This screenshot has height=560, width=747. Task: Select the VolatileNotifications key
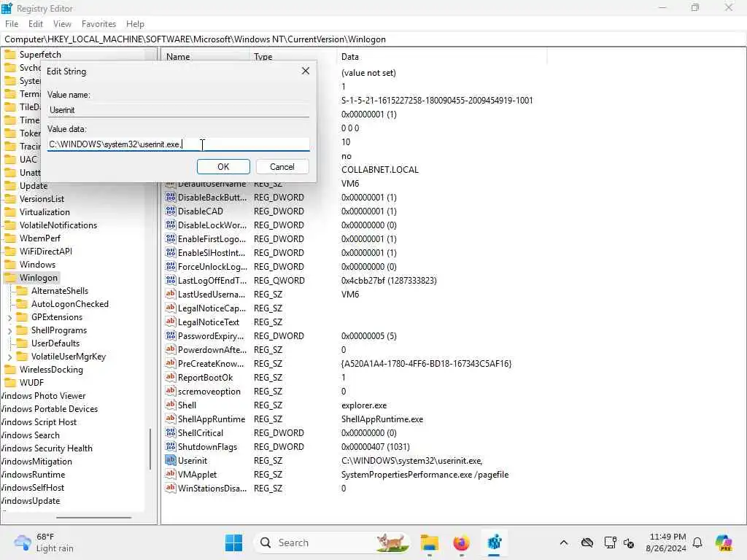click(58, 225)
